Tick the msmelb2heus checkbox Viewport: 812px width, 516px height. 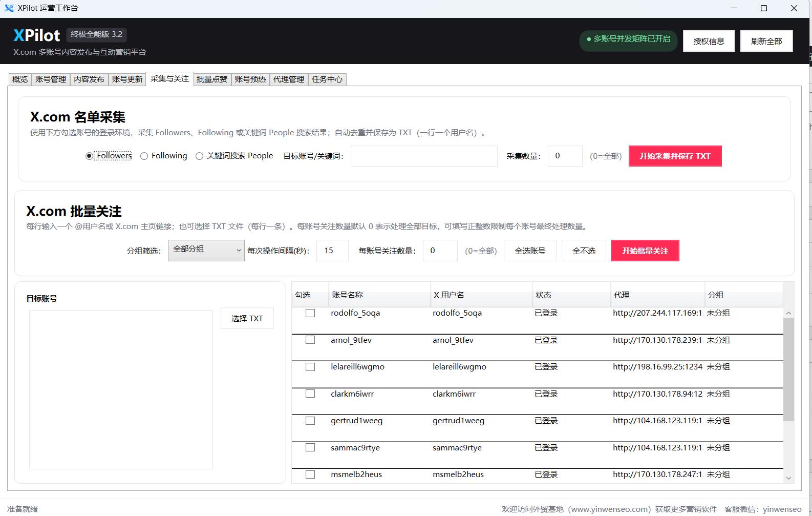coord(310,474)
